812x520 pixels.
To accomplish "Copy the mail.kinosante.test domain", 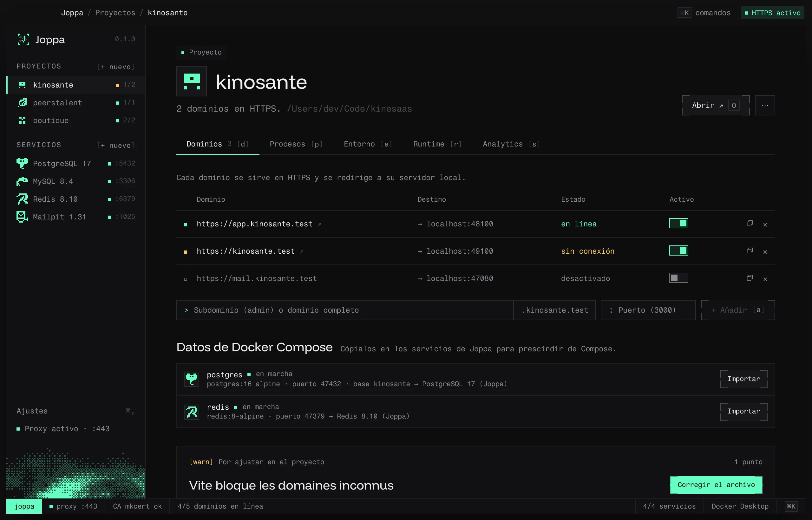I will pos(750,278).
